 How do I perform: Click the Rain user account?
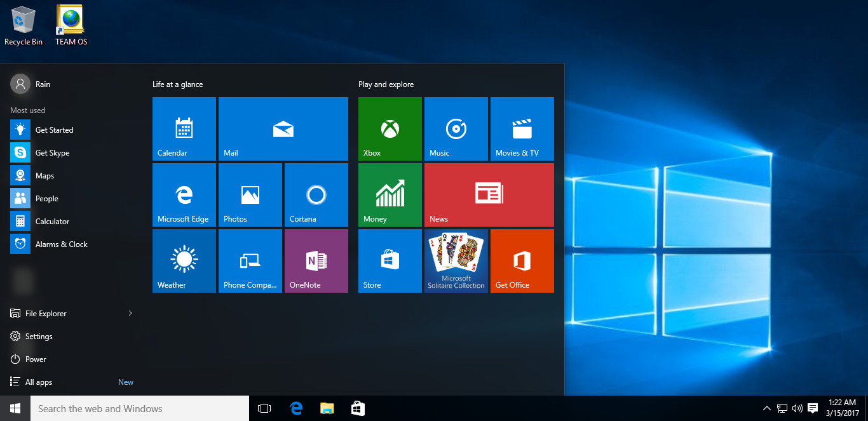(x=31, y=84)
